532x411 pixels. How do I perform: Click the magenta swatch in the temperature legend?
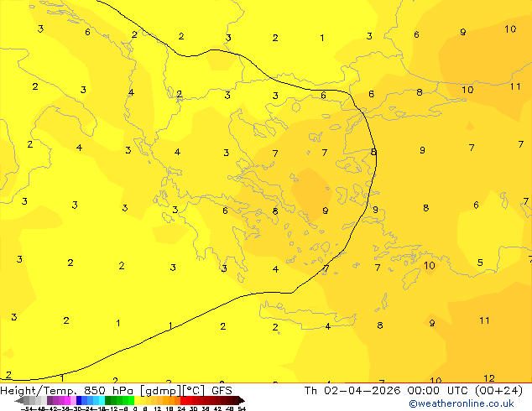[x=67, y=400]
